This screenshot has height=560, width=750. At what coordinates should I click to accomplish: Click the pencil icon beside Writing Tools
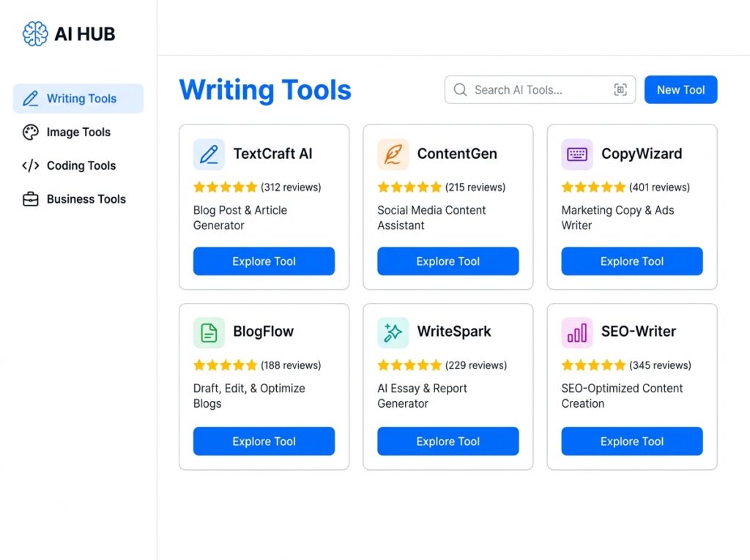pos(31,99)
